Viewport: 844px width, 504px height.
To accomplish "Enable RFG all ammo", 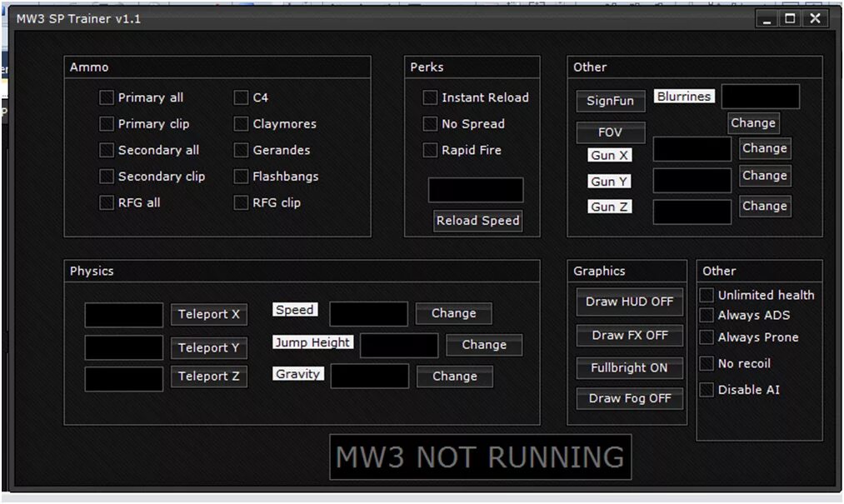I will [x=107, y=202].
